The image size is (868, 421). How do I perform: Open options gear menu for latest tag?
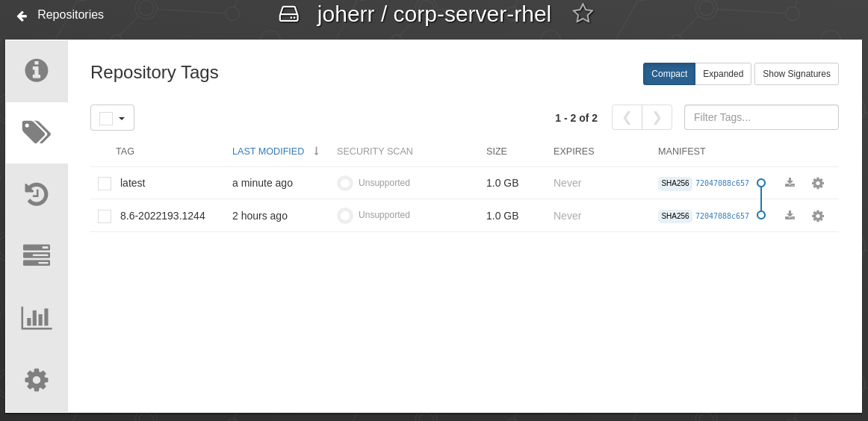pos(818,183)
